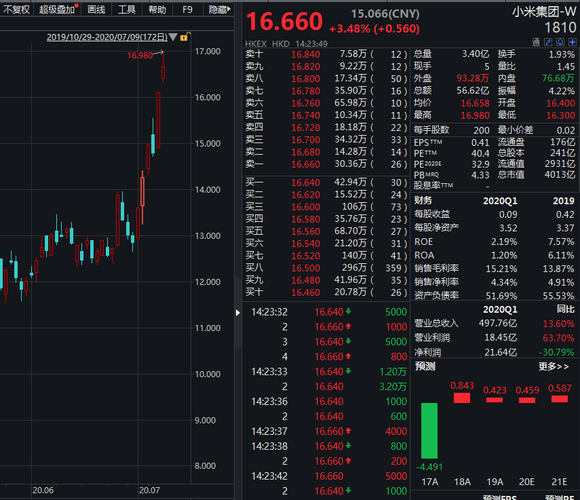Select the 卖一 ask price 16.660

pos(306,164)
